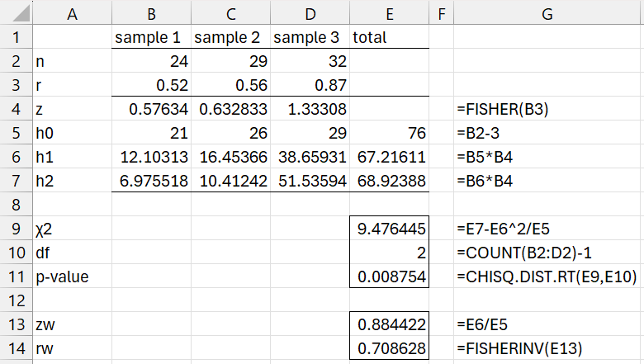Click column G header
The image size is (644, 364).
(x=547, y=12)
